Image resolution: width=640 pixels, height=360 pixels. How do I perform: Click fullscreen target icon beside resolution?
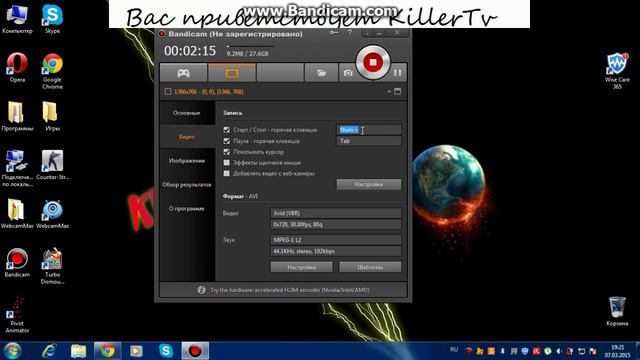[398, 91]
